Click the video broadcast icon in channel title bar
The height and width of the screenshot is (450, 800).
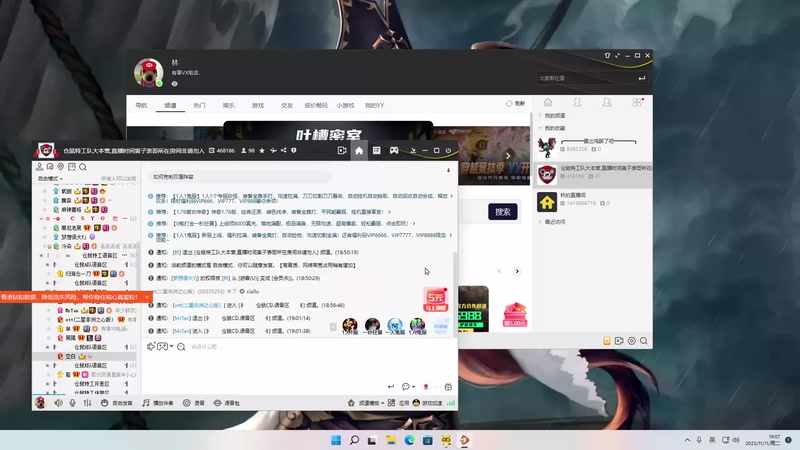click(342, 151)
